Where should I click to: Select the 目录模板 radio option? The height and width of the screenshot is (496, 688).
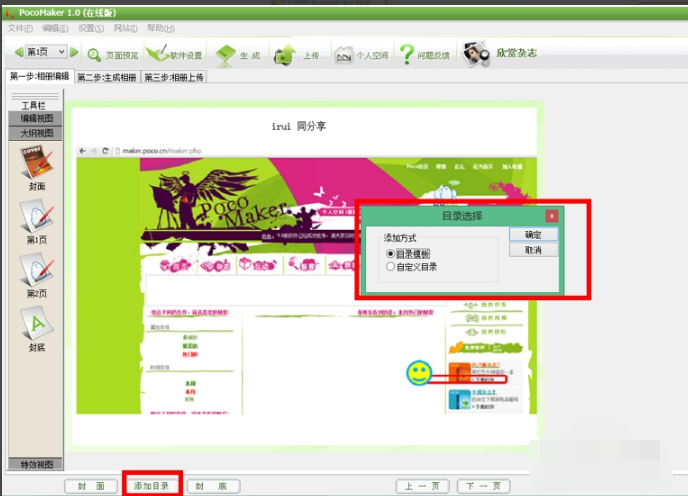(390, 254)
